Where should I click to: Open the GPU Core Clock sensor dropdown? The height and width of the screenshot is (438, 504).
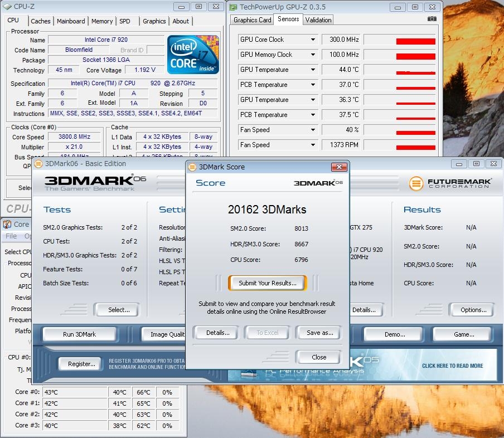coord(313,40)
